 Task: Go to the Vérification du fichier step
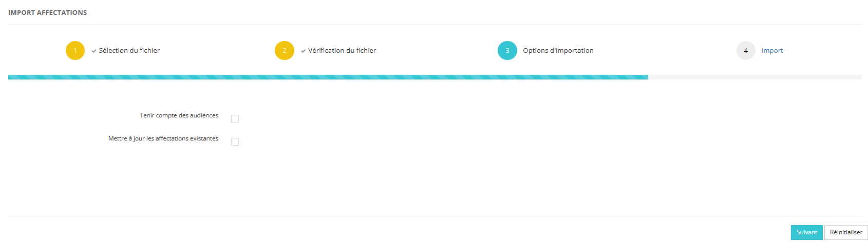coord(342,50)
